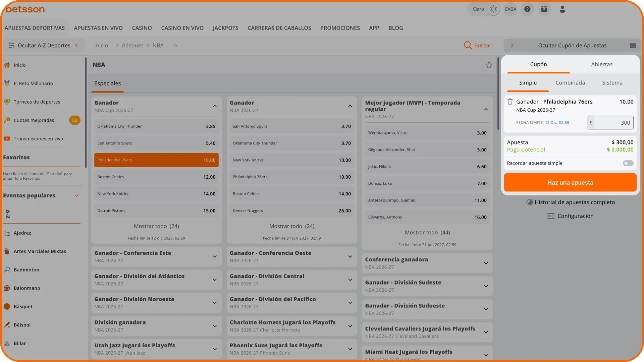
Task: Click the Configuración sliders icon
Action: (551, 216)
